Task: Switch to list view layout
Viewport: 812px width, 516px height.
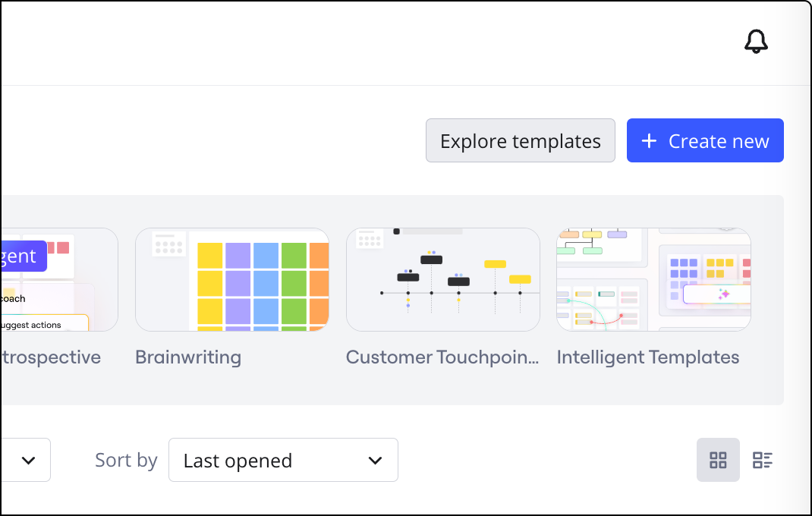Action: coord(762,460)
